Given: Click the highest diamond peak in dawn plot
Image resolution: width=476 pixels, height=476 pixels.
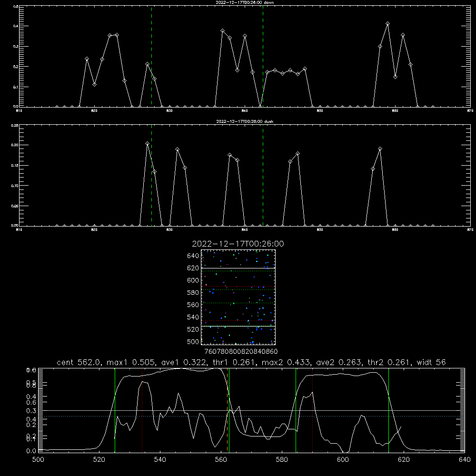Looking at the screenshot, I should pyautogui.click(x=387, y=24).
